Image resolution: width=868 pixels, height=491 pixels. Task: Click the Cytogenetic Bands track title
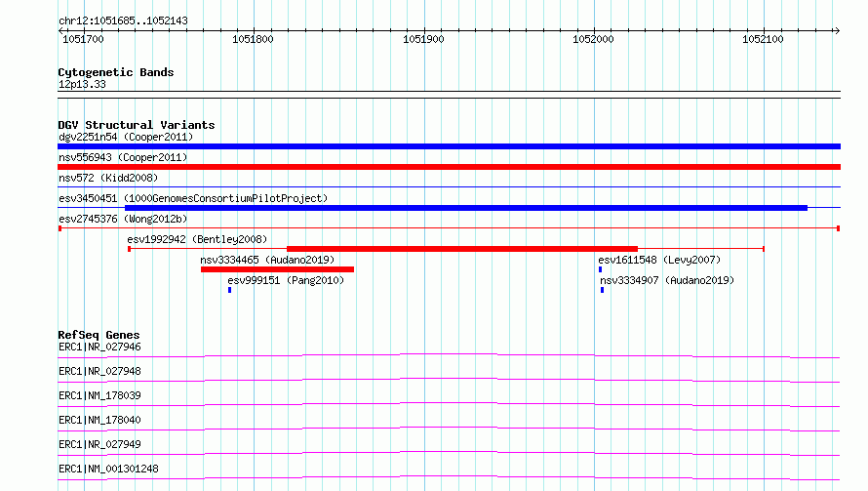[116, 72]
